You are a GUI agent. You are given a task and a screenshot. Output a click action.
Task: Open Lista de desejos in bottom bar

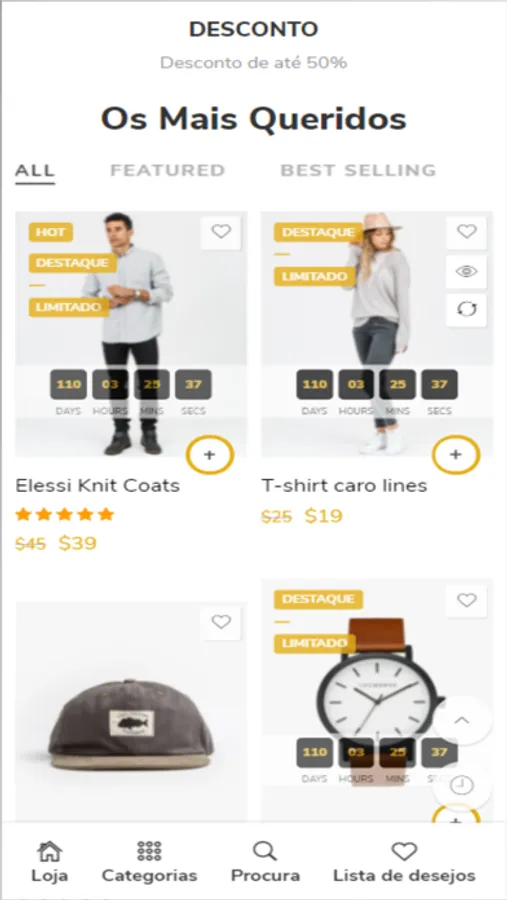[x=404, y=862]
